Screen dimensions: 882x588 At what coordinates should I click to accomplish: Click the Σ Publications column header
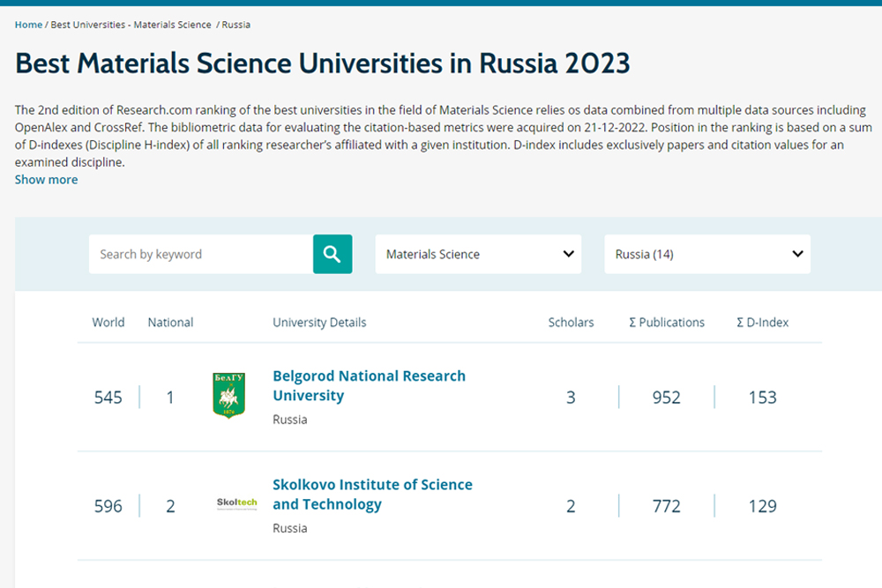(667, 323)
